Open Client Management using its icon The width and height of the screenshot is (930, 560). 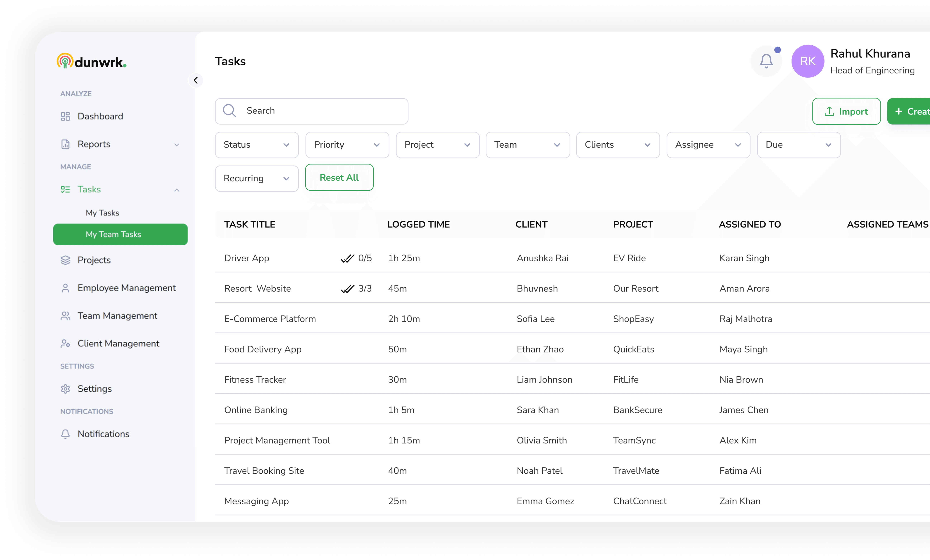pyautogui.click(x=65, y=343)
